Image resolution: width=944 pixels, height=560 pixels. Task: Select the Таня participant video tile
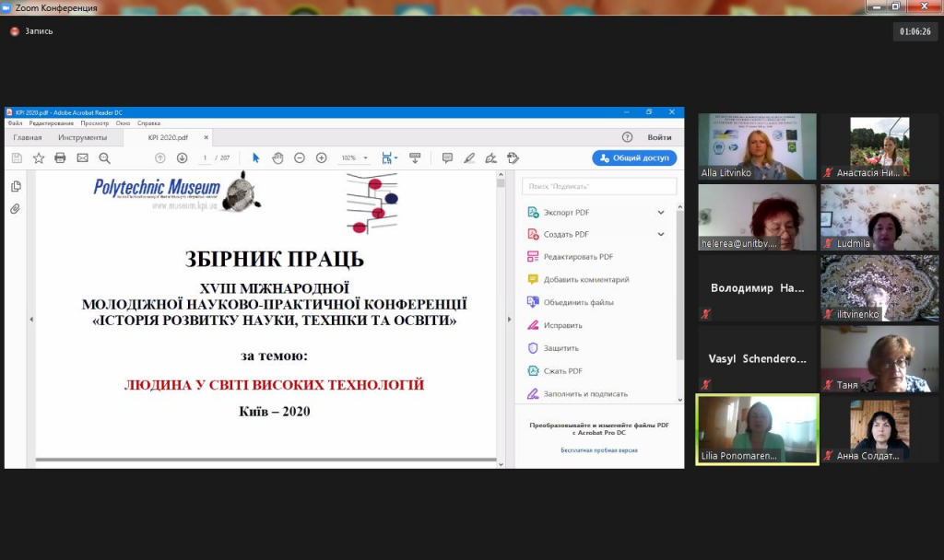tap(879, 358)
